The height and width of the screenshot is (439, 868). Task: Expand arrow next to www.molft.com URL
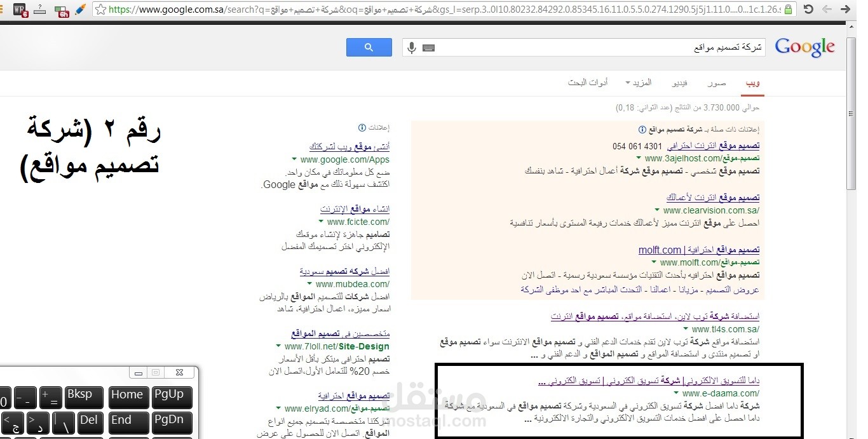653,263
